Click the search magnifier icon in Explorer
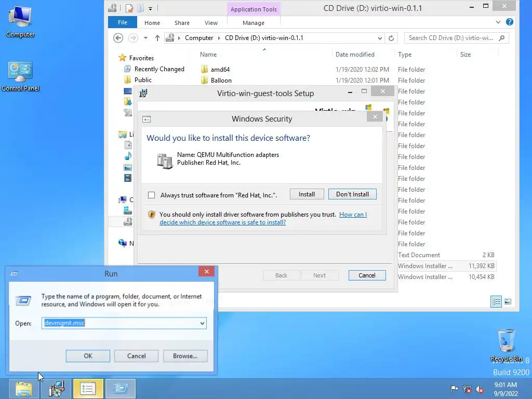Screen dimensions: 532x399 (502, 38)
